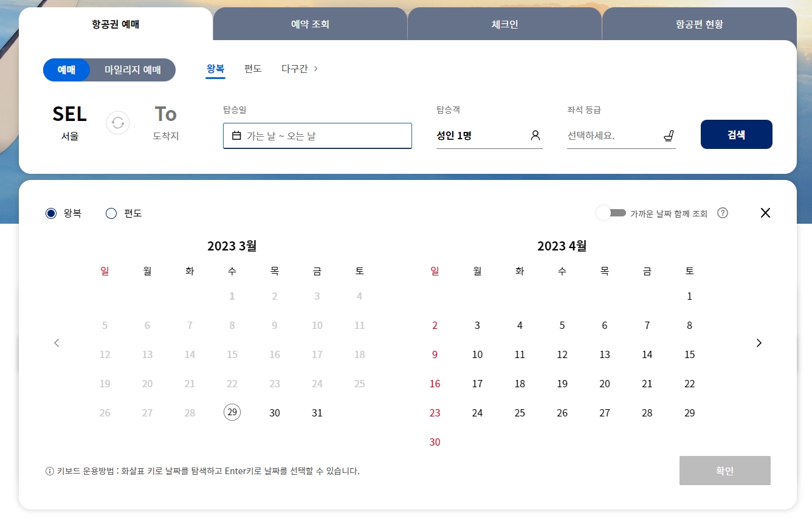Select the 편도 radio button
The image size is (812, 521).
(x=111, y=213)
